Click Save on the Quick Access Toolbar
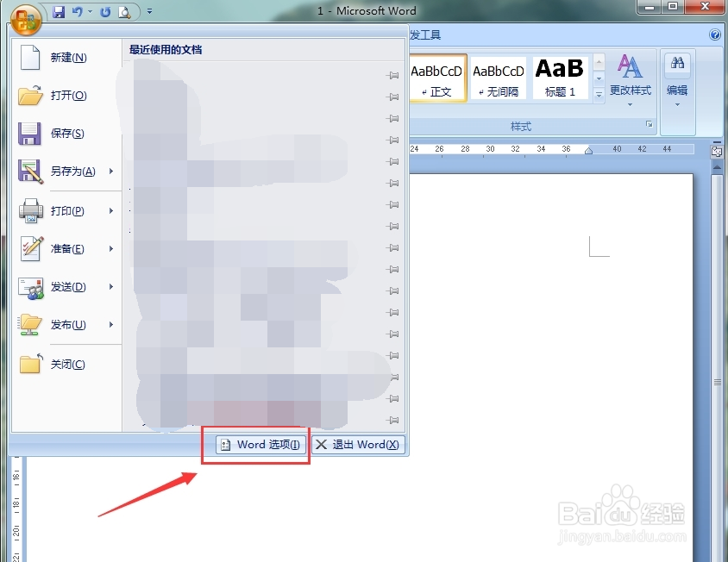 pyautogui.click(x=57, y=9)
